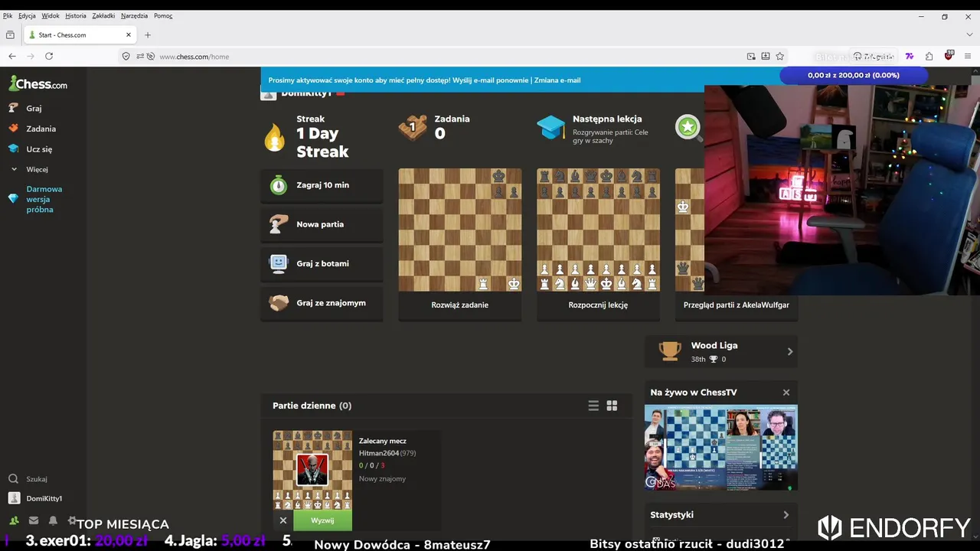Open the Graj sidebar section

(x=34, y=109)
